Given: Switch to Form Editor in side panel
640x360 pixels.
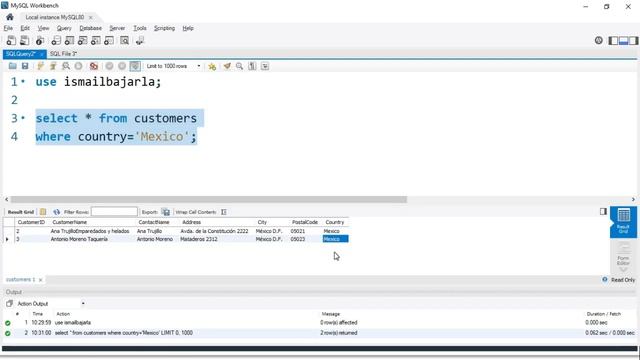Looking at the screenshot, I should tap(623, 253).
